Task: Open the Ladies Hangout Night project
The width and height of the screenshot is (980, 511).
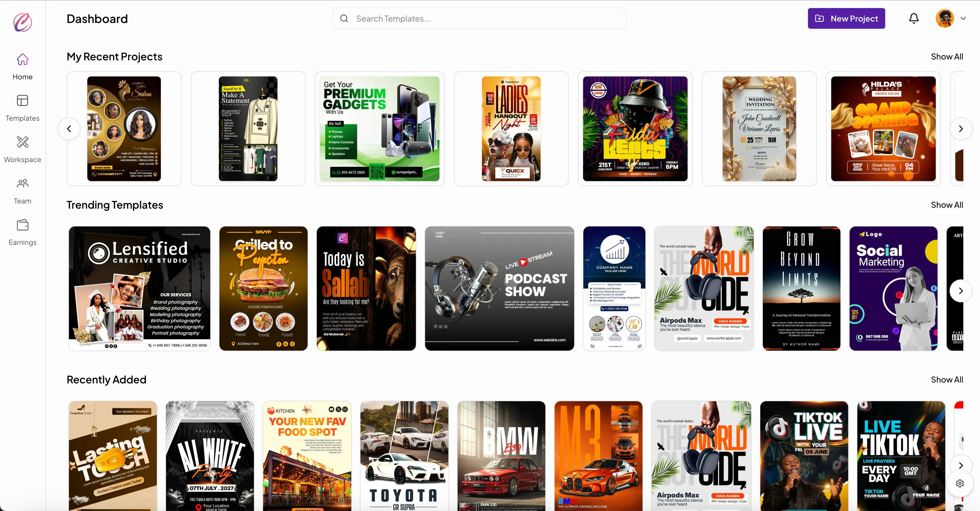Action: (x=511, y=129)
